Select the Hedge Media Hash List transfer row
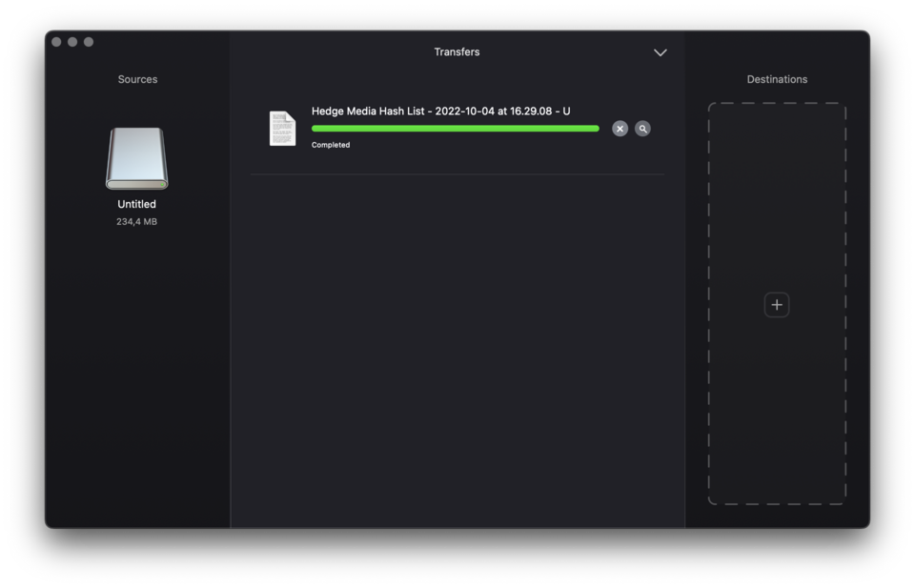The image size is (915, 588). pyautogui.click(x=438, y=111)
